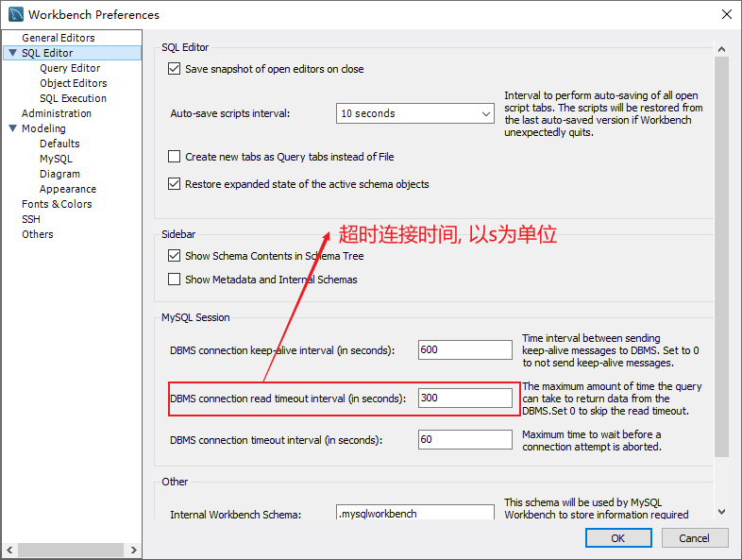742x560 pixels.
Task: Click the Workbench dolphin icon in title bar
Action: click(16, 14)
